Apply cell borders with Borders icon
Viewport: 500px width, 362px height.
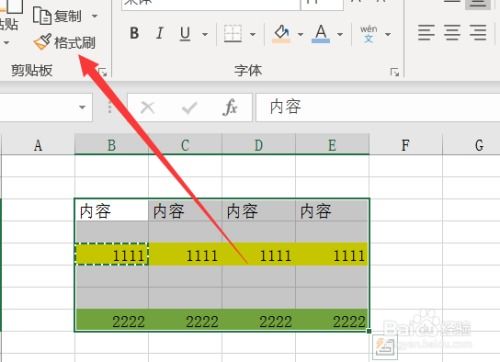[233, 34]
